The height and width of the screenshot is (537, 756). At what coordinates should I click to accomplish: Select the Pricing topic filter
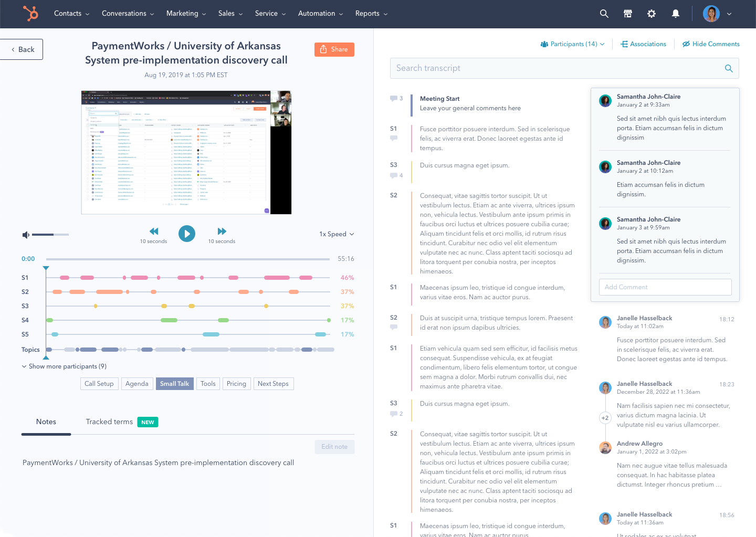click(236, 384)
